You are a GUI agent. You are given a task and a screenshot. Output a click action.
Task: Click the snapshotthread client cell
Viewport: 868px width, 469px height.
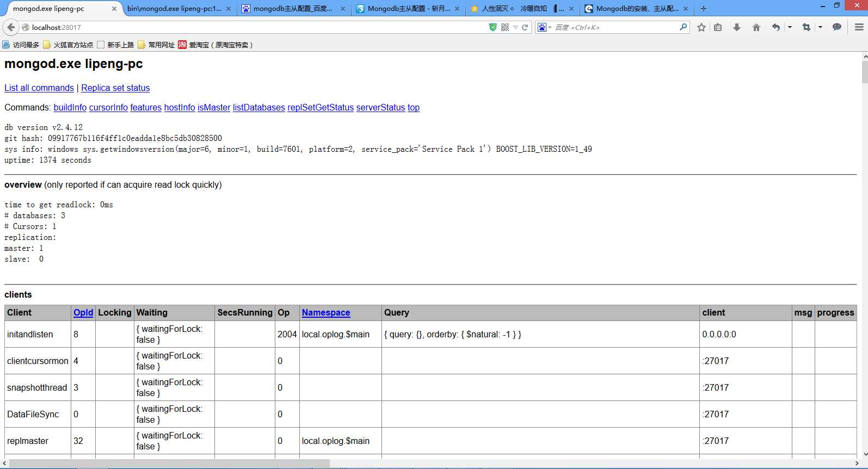click(x=38, y=387)
